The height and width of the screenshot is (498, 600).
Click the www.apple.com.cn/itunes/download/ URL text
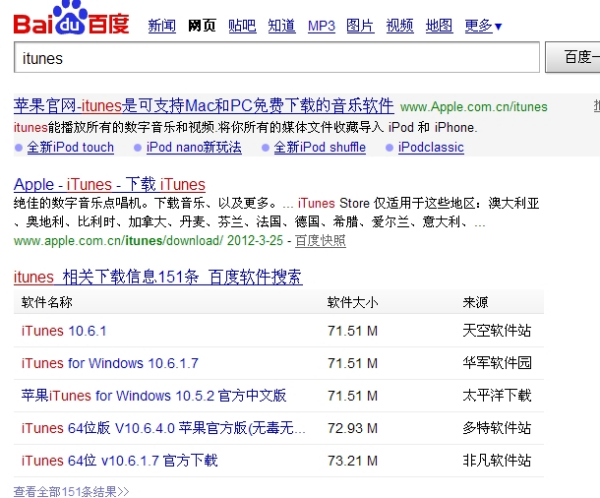point(118,241)
